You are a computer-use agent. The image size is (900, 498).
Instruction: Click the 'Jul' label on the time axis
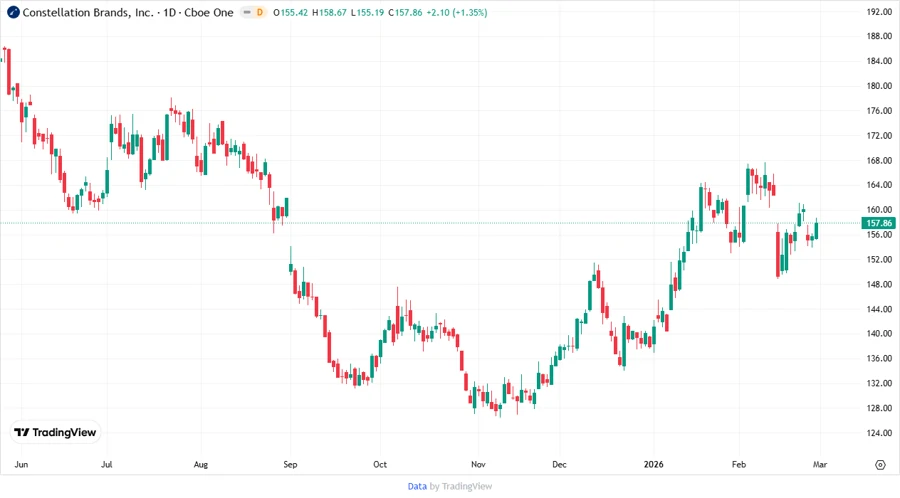click(x=106, y=464)
